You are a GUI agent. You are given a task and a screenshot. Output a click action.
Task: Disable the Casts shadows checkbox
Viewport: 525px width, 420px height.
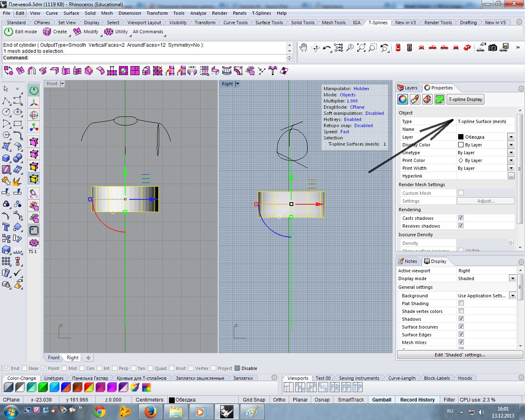pyautogui.click(x=461, y=218)
